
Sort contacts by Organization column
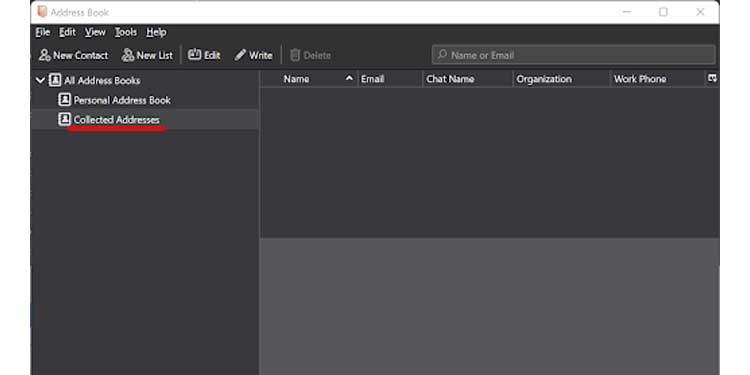[x=562, y=79]
